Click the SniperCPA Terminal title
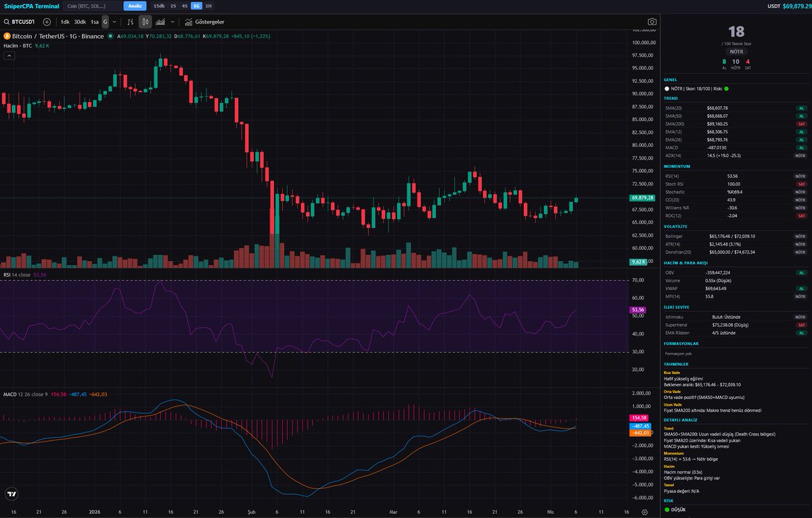Image resolution: width=812 pixels, height=518 pixels. (30, 6)
